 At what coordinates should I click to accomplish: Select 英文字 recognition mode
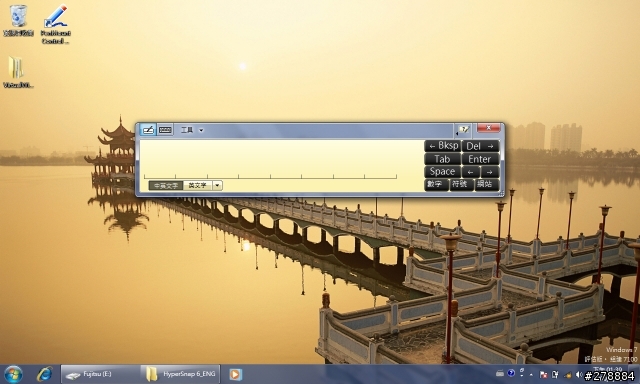pos(198,186)
